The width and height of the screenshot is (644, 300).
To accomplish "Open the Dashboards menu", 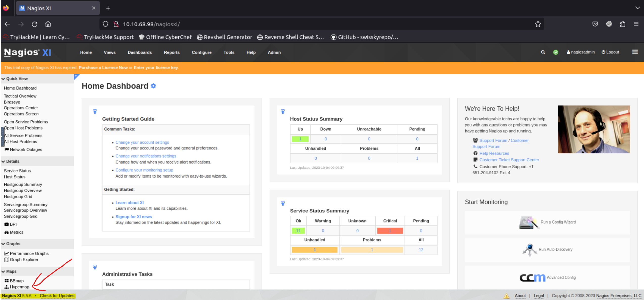I will pos(139,52).
